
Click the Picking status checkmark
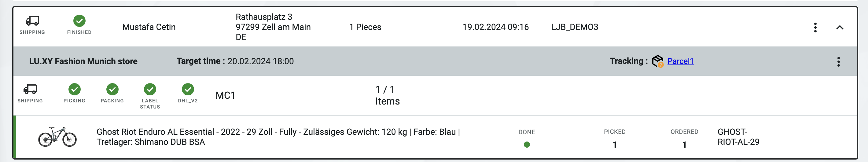(75, 89)
